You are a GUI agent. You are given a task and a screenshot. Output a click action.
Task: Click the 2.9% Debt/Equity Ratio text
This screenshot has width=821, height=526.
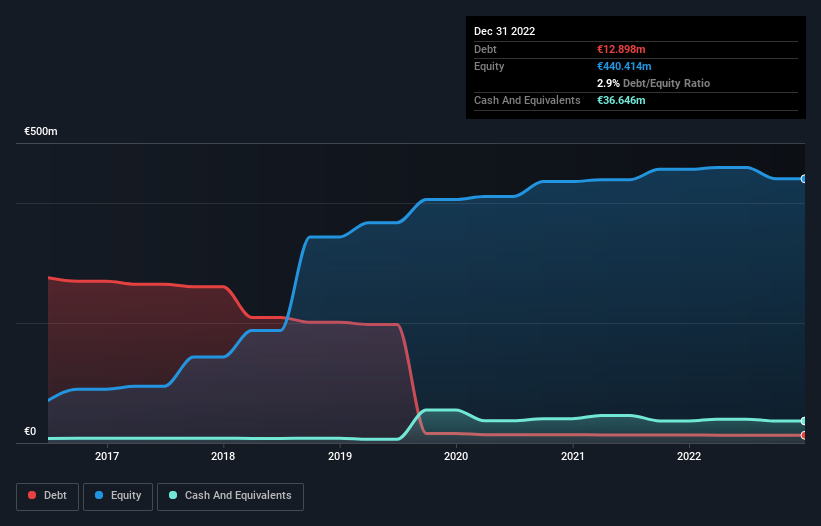click(653, 83)
